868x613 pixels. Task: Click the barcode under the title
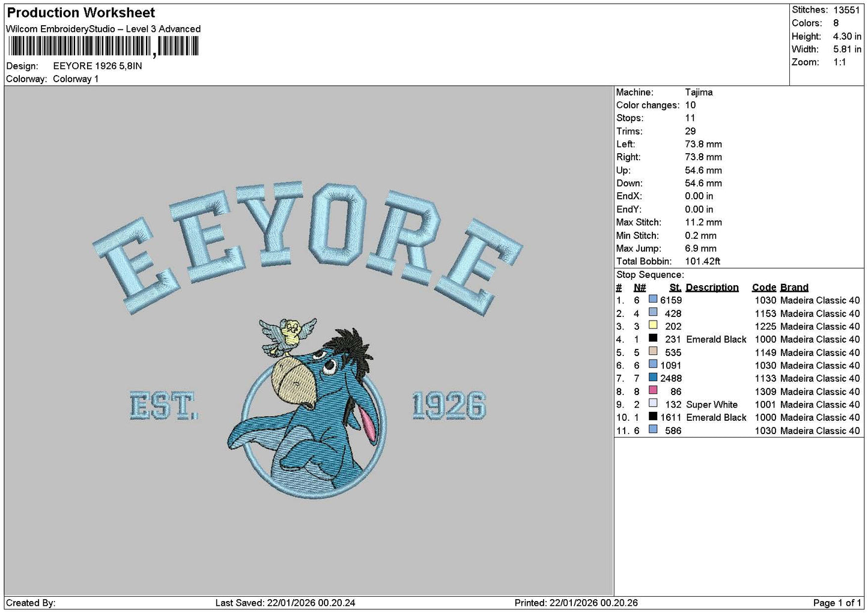(x=103, y=46)
